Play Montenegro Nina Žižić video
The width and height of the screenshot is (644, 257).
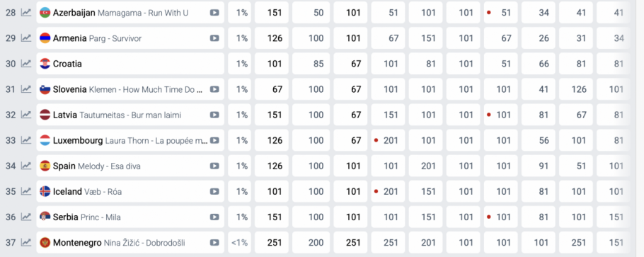(214, 243)
